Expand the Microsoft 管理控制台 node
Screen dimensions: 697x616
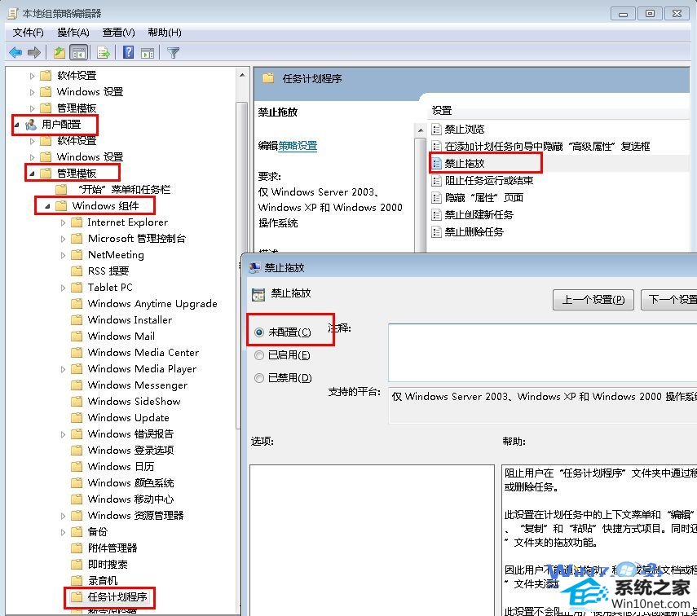click(x=63, y=239)
